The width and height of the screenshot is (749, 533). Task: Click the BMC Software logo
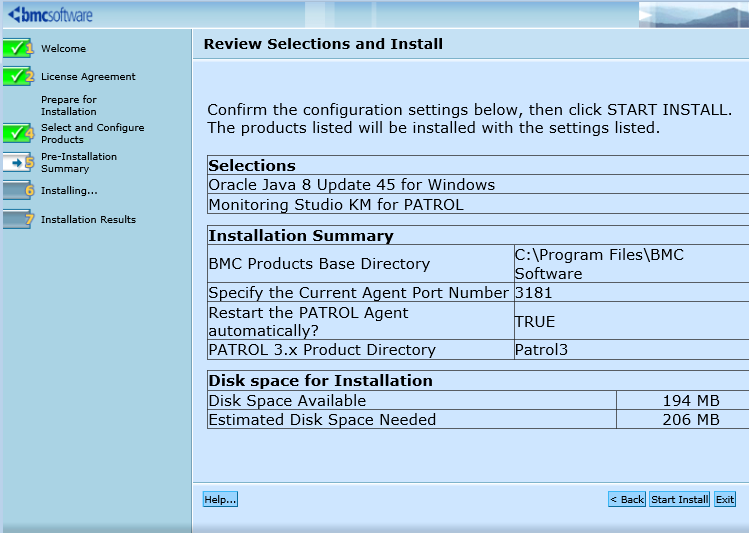pyautogui.click(x=51, y=15)
